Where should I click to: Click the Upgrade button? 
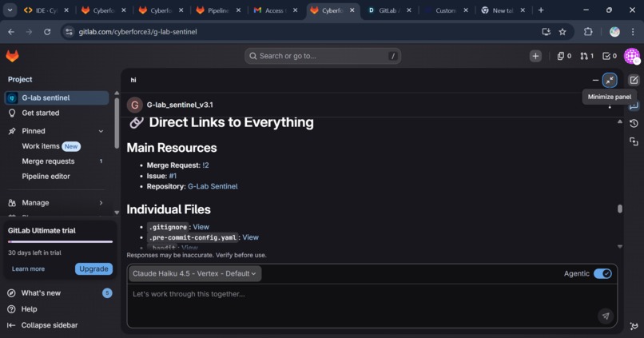point(93,269)
